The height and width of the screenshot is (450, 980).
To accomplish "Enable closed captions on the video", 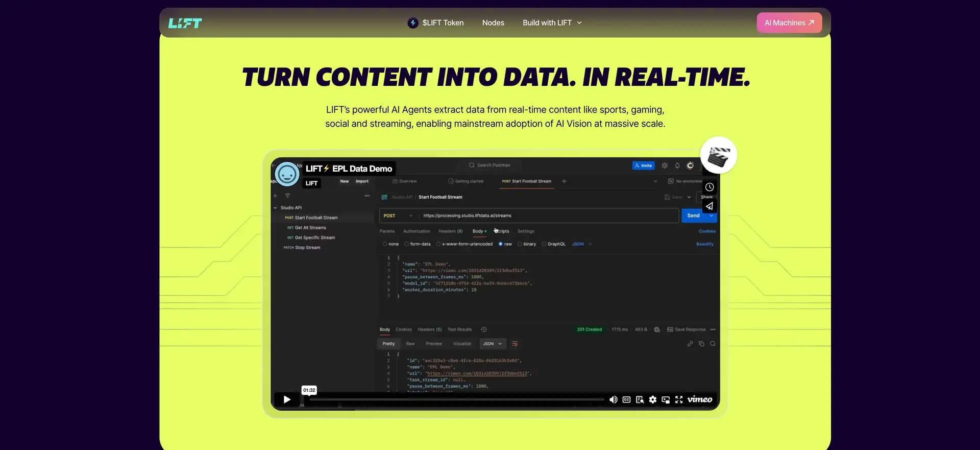I will [x=626, y=399].
